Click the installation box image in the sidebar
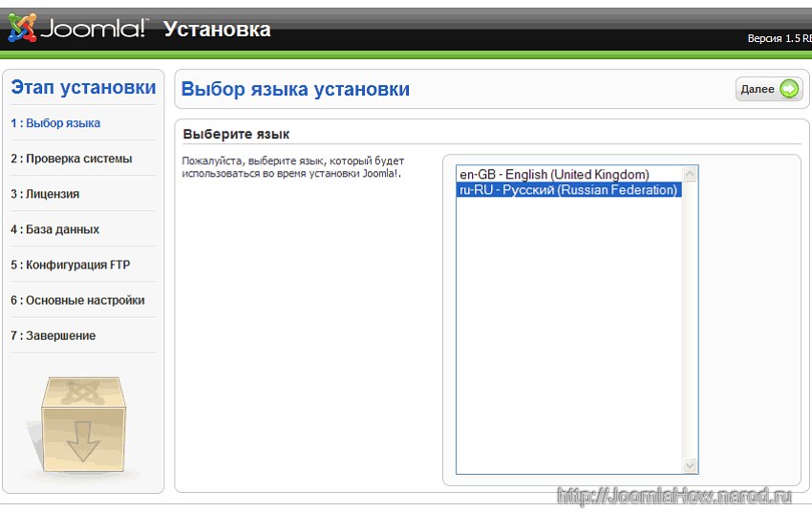The height and width of the screenshot is (512, 812). pos(83,424)
